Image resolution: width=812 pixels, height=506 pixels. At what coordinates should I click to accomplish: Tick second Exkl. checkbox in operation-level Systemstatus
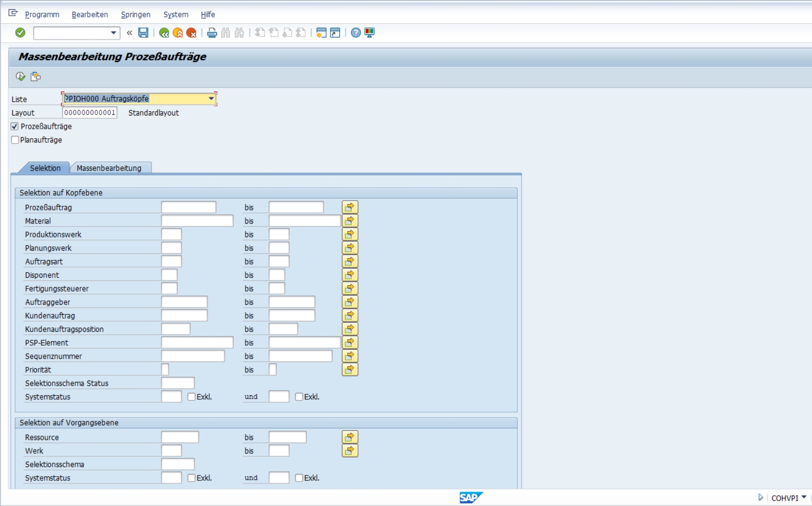tap(299, 477)
